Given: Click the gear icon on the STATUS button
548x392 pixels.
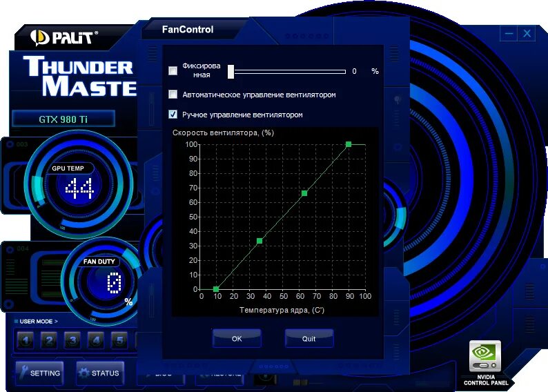Looking at the screenshot, I should (84, 373).
